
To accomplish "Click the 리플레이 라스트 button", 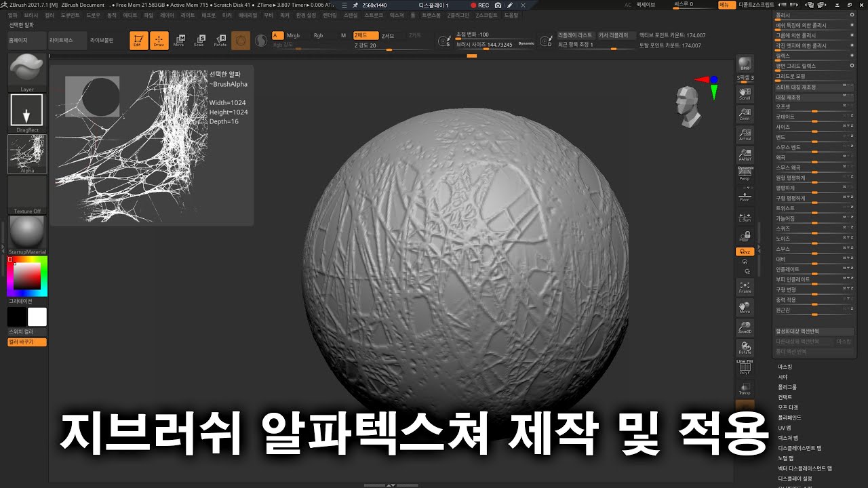I will [x=575, y=35].
